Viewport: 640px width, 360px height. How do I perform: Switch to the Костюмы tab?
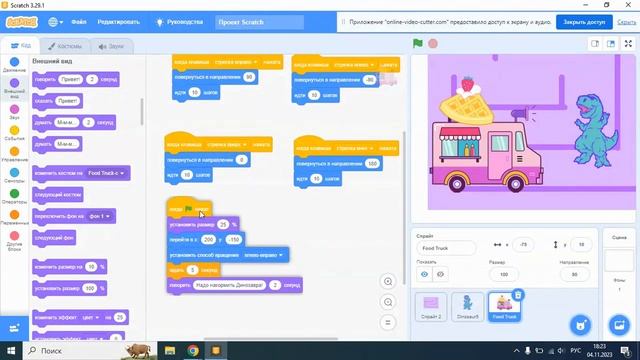[x=65, y=46]
